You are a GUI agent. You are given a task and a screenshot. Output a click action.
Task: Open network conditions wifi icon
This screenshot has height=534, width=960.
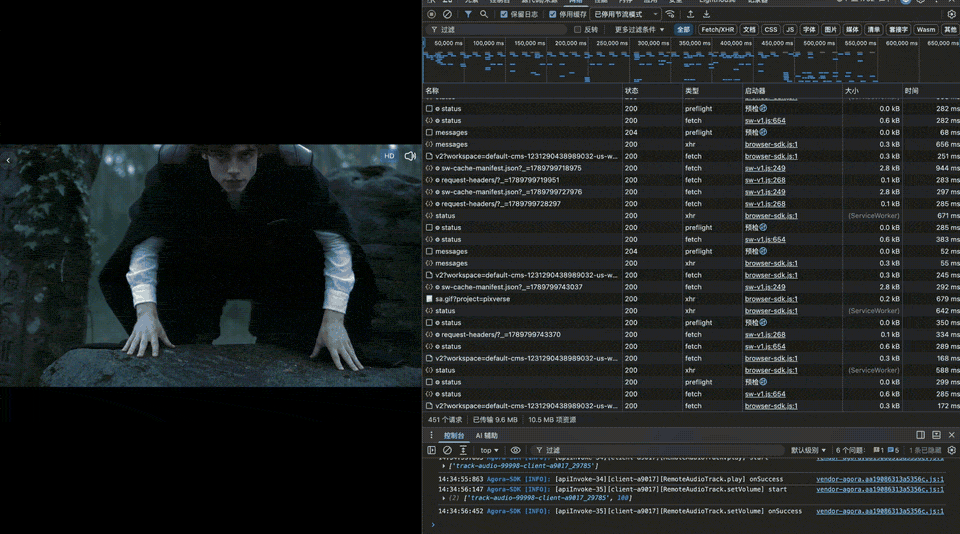click(x=670, y=14)
